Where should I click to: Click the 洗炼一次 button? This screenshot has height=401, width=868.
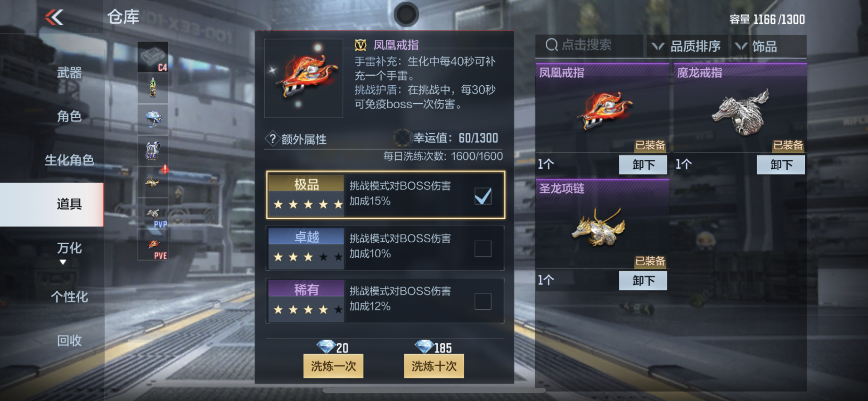click(x=333, y=366)
